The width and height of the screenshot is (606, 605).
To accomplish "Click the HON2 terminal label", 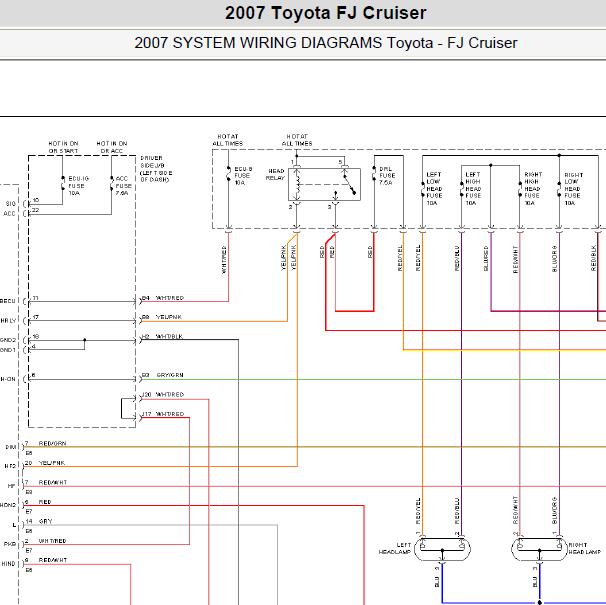I will [x=8, y=506].
